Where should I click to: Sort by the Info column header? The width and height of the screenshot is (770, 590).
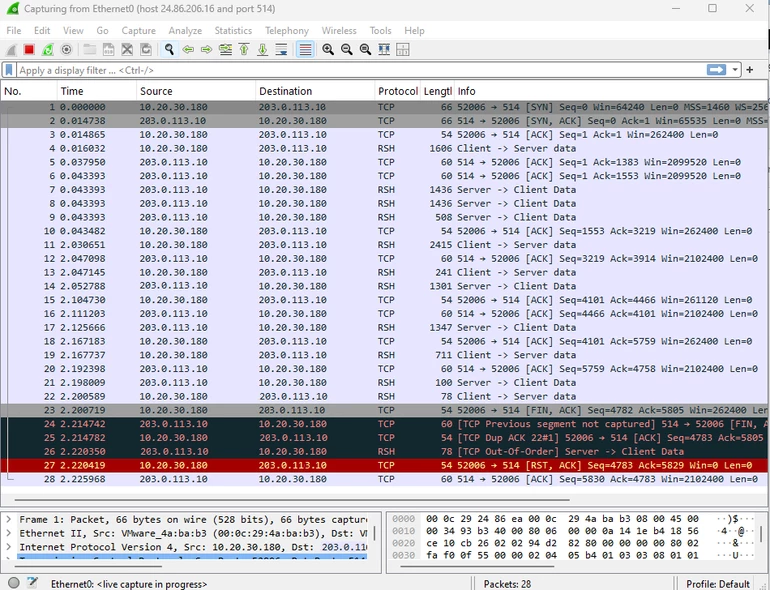point(610,91)
